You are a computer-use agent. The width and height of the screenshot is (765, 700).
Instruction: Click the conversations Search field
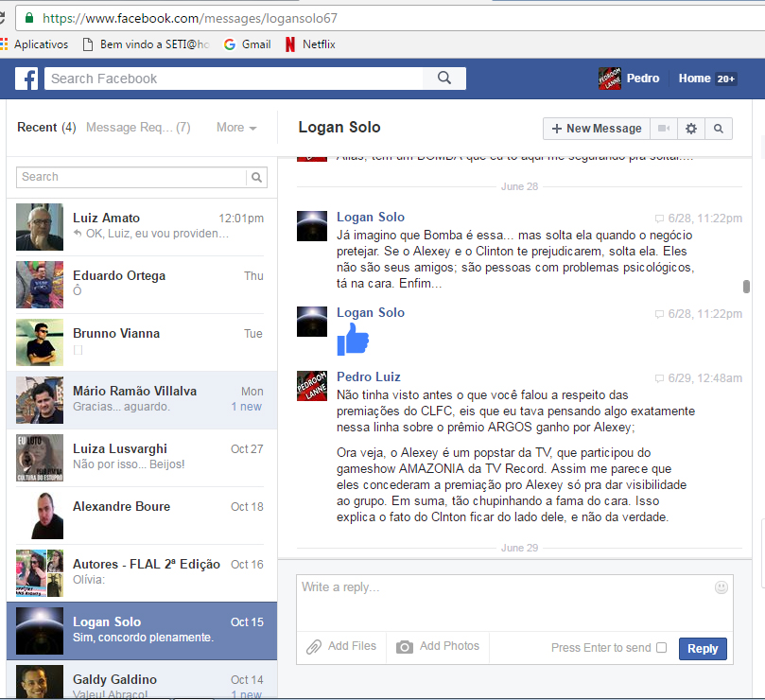tap(131, 177)
